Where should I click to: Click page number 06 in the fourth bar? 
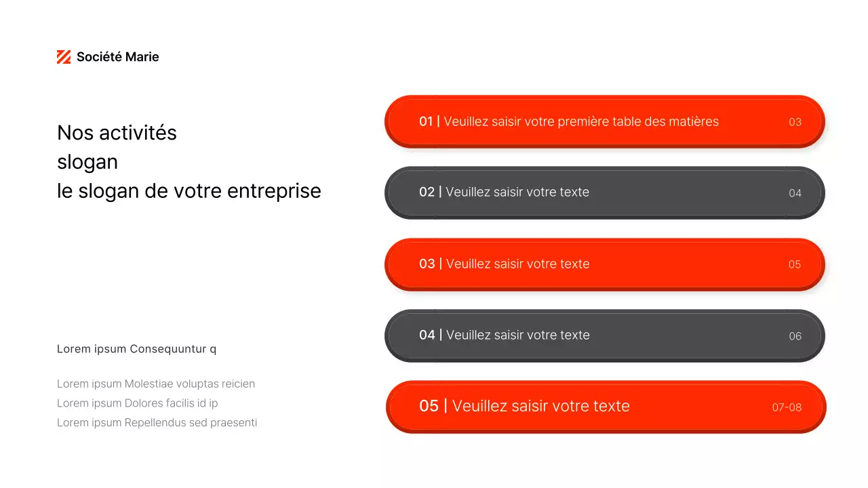(795, 336)
